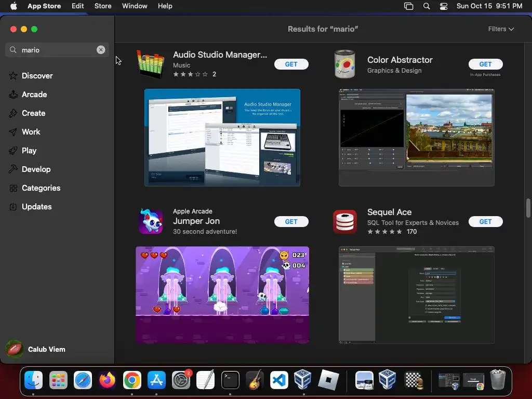View the Sequel Ace screenshot preview
The image size is (532, 399).
pyautogui.click(x=417, y=295)
